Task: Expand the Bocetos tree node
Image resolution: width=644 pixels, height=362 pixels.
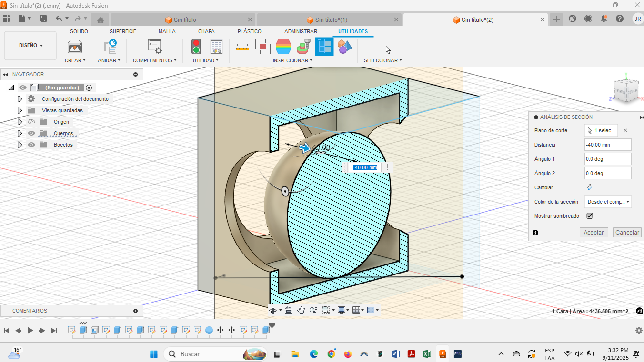Action: pos(20,145)
